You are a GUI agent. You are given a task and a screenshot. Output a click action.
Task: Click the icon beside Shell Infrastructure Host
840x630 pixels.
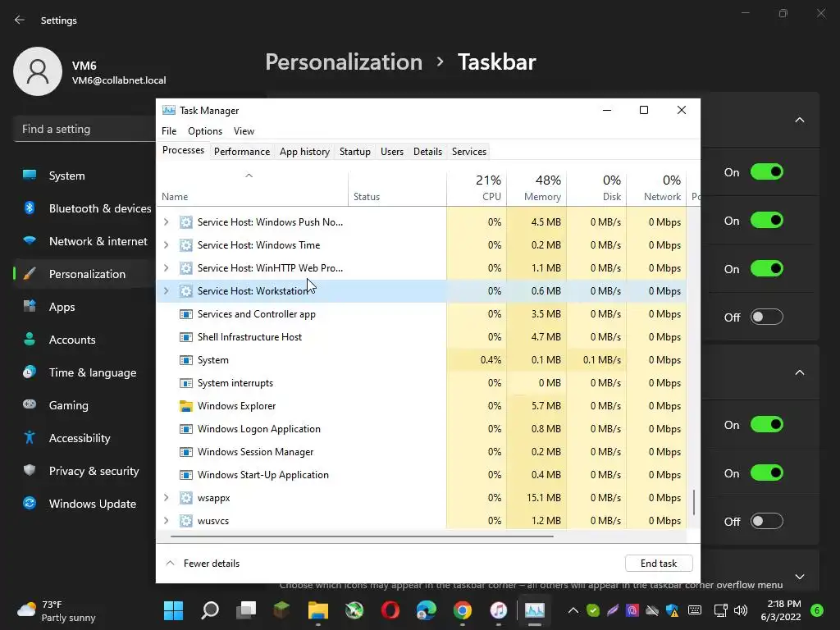point(186,337)
